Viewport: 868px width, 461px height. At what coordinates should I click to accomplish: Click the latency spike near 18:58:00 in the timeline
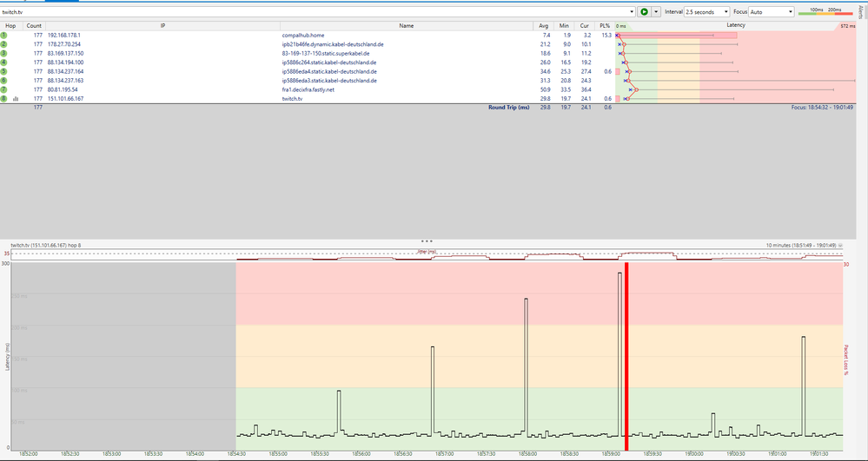526,367
